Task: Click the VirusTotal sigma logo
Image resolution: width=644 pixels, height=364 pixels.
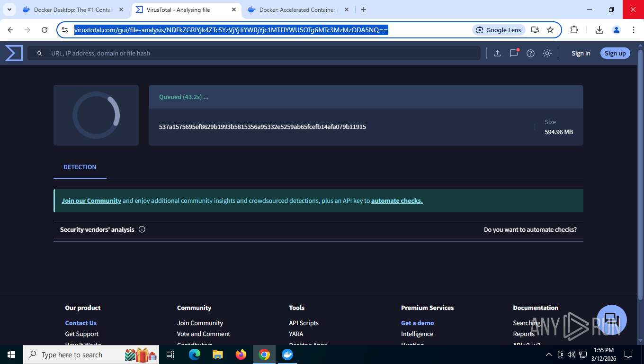Action: tap(14, 53)
